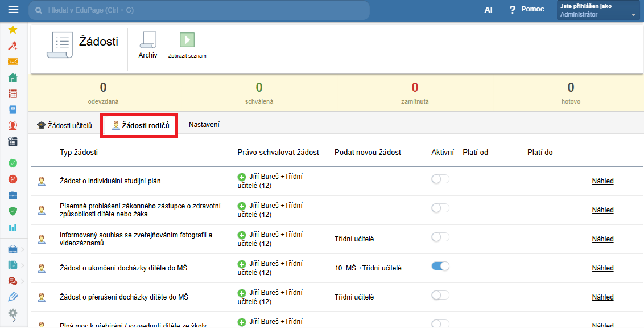Screen dimensions: 644x328
Task: Click the bar chart statistics sidebar icon
Action: pos(13,227)
